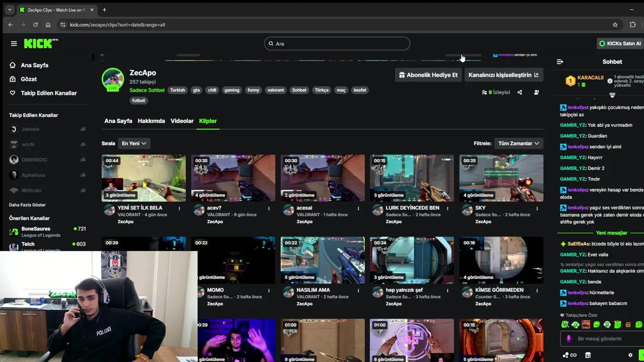644x362 pixels.
Task: Collapse chat panel with arrow icon
Action: point(560,61)
